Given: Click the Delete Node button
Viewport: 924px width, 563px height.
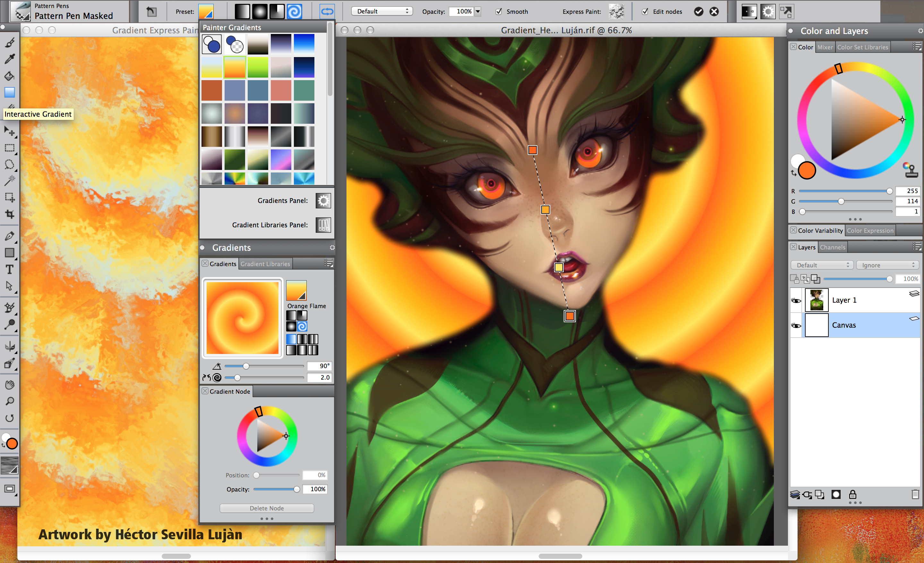Looking at the screenshot, I should tap(267, 508).
